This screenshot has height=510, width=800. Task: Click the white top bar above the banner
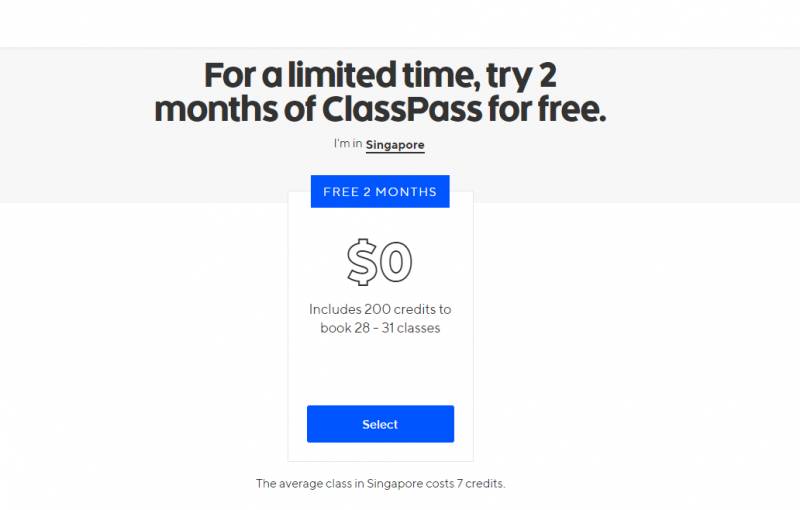(x=400, y=22)
